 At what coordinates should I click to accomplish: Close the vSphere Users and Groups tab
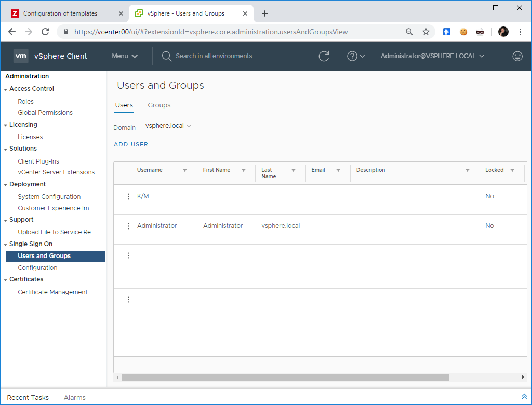pos(245,14)
